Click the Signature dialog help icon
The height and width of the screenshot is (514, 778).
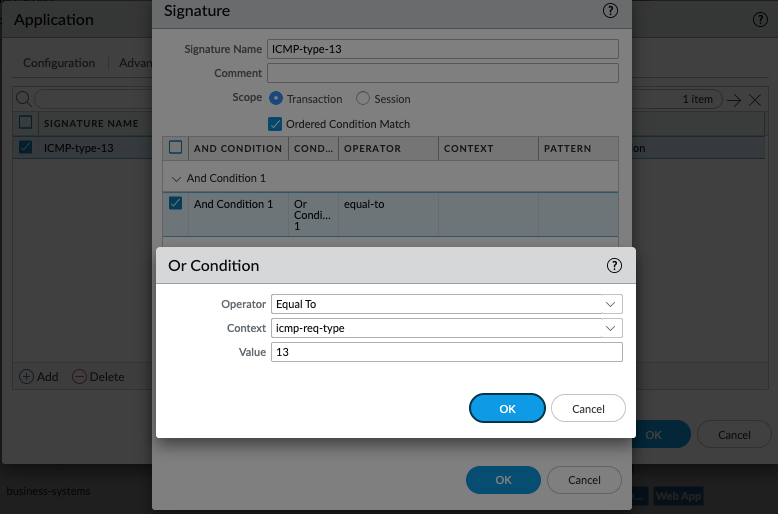(610, 11)
